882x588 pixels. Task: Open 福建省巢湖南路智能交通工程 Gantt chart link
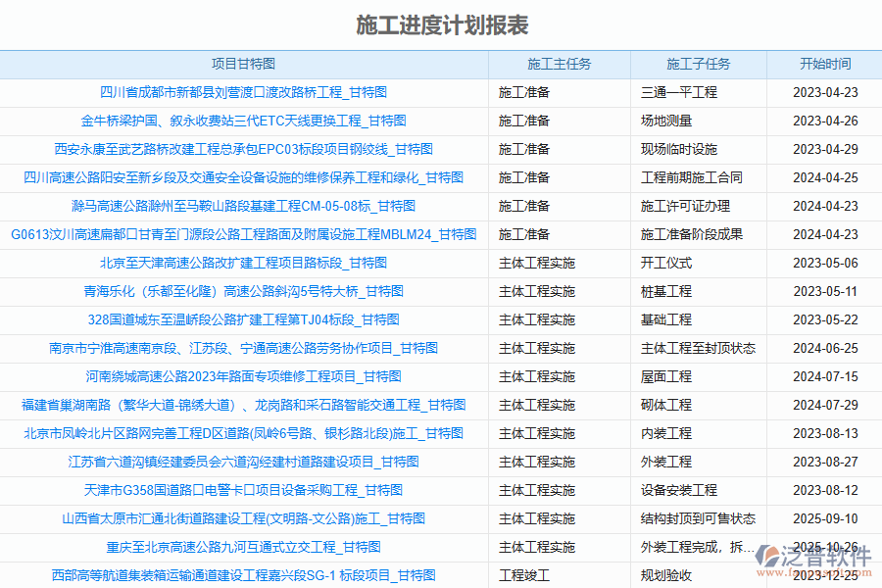click(245, 404)
